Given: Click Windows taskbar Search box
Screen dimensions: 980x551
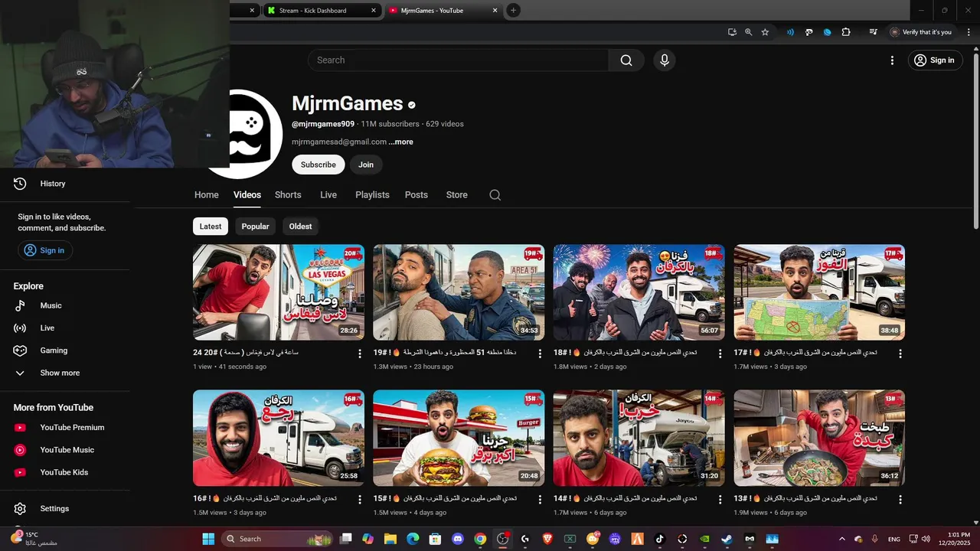Looking at the screenshot, I should click(277, 539).
